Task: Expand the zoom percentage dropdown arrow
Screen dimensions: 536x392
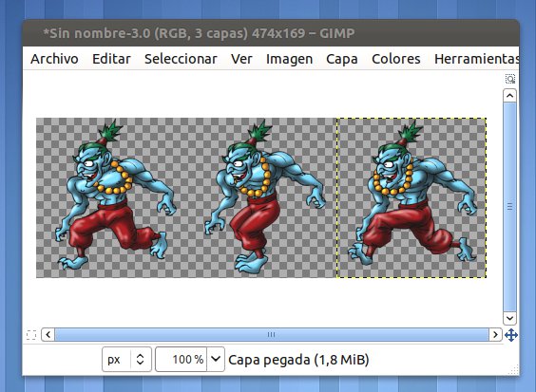Action: pos(216,359)
